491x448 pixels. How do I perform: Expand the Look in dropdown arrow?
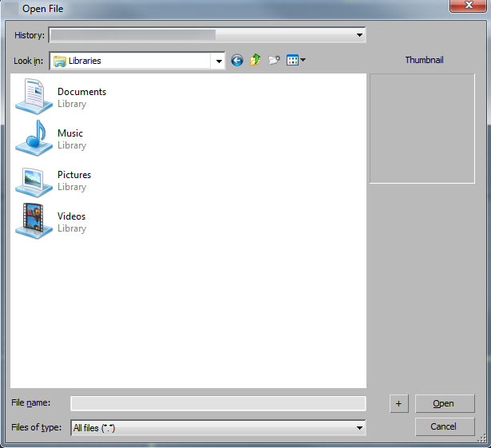click(x=219, y=61)
